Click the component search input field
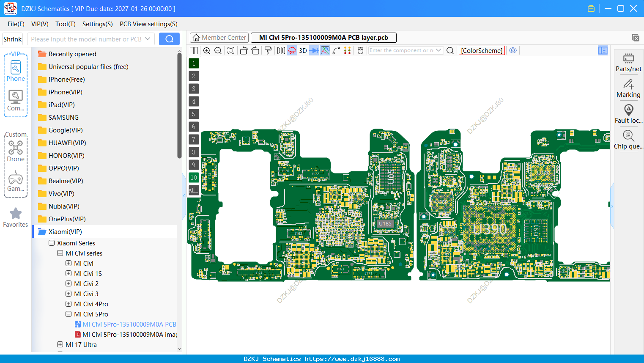The height and width of the screenshot is (363, 644). (401, 50)
